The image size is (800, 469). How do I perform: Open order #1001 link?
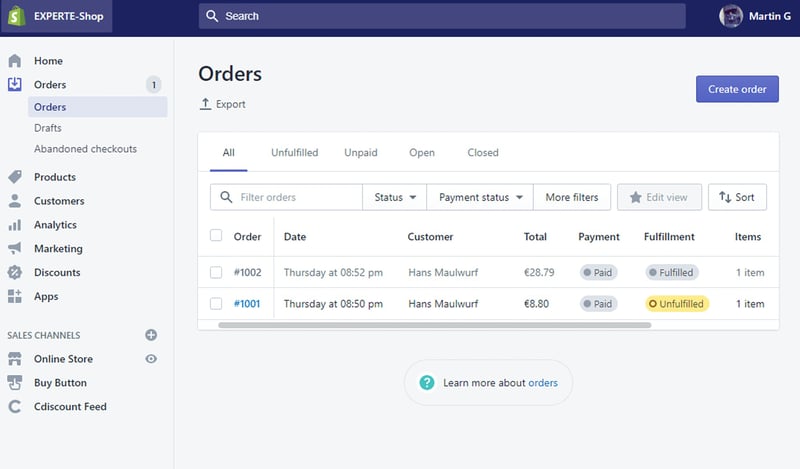coord(247,304)
